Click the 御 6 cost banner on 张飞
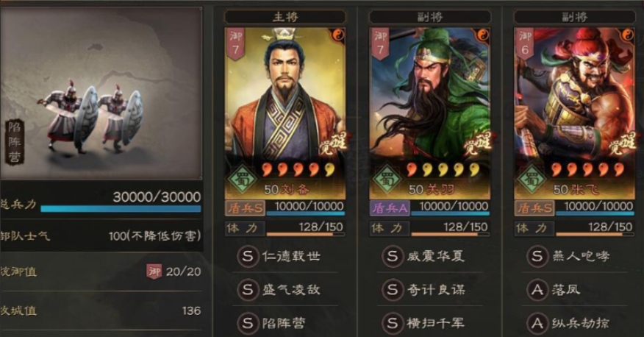Viewport: 644px width, 337px height. [524, 44]
